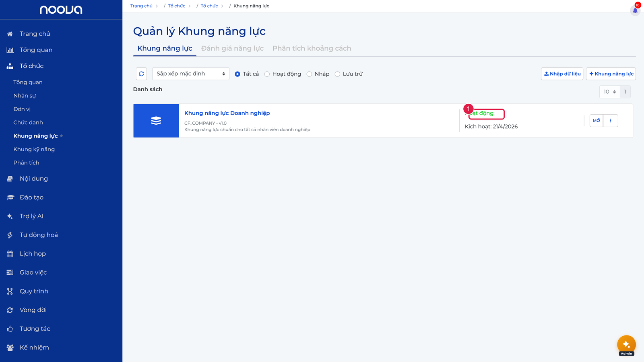
Task: Go to Lịch họp calendar in sidebar
Action: [x=33, y=254]
